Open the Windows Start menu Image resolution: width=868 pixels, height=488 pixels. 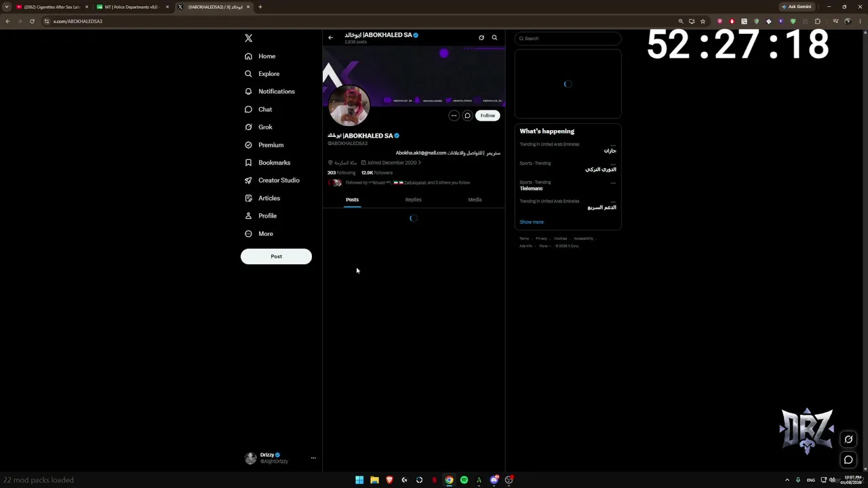pos(359,480)
